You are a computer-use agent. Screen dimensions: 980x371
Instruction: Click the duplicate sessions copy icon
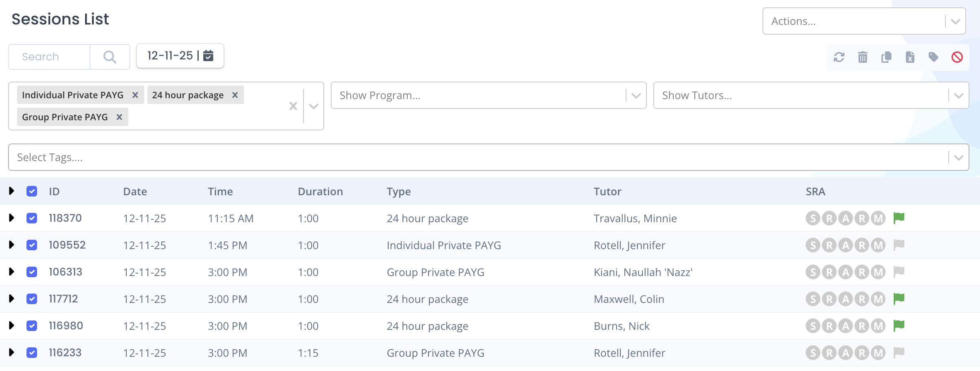(x=886, y=57)
